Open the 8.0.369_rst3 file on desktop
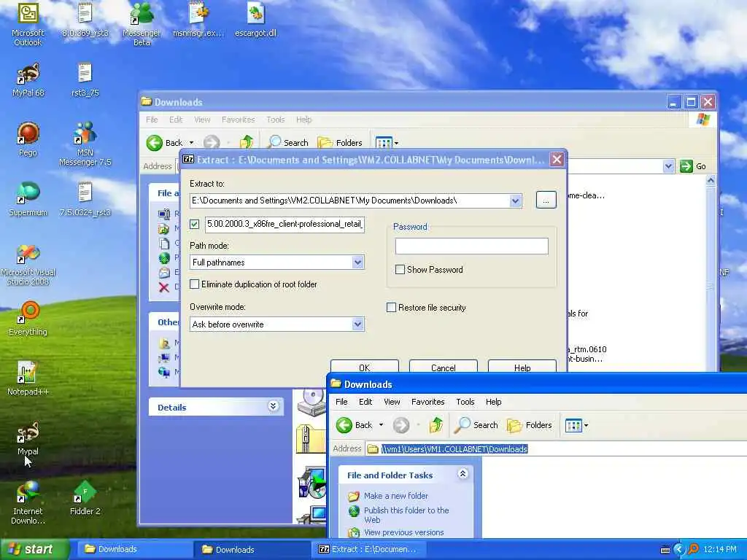This screenshot has height=560, width=747. (x=85, y=20)
